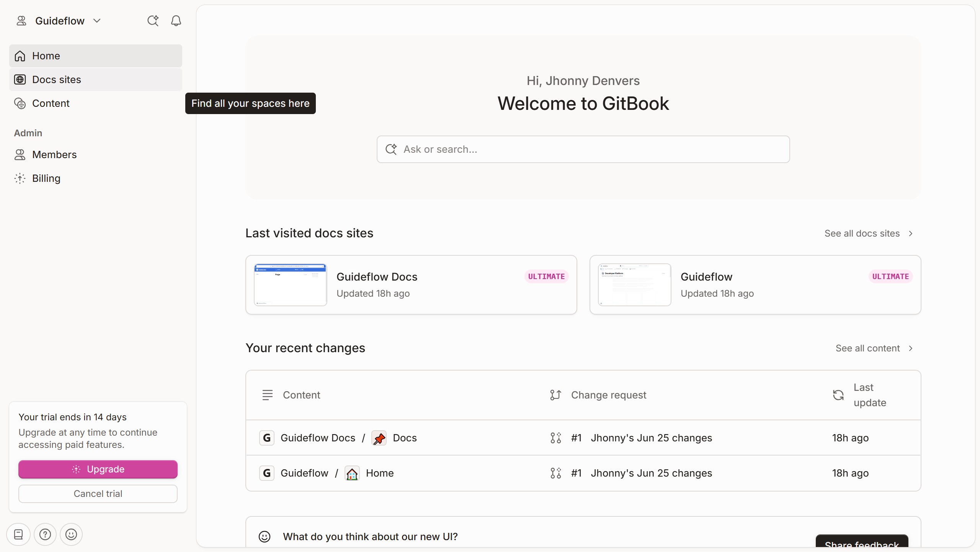Open the Guideflow organization switcher dropdown

[x=59, y=21]
